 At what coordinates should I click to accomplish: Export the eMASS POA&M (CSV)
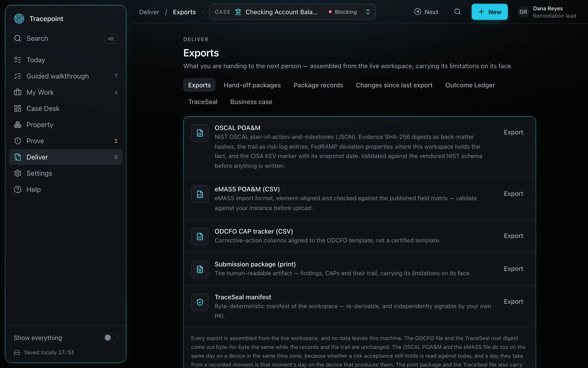[x=513, y=194]
